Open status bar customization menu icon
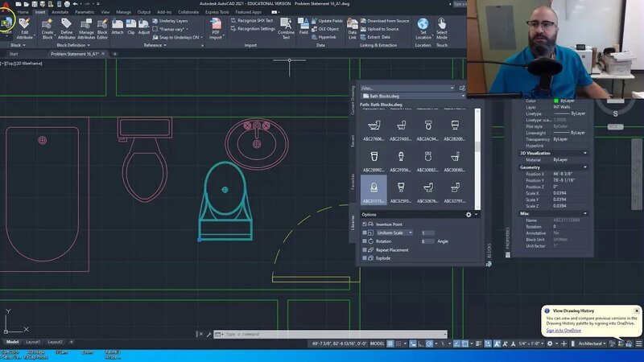The height and width of the screenshot is (362, 644). point(638,343)
